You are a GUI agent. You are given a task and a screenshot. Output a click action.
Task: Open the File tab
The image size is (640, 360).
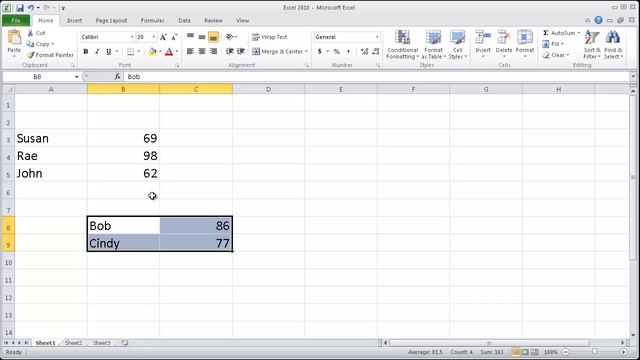[16, 20]
